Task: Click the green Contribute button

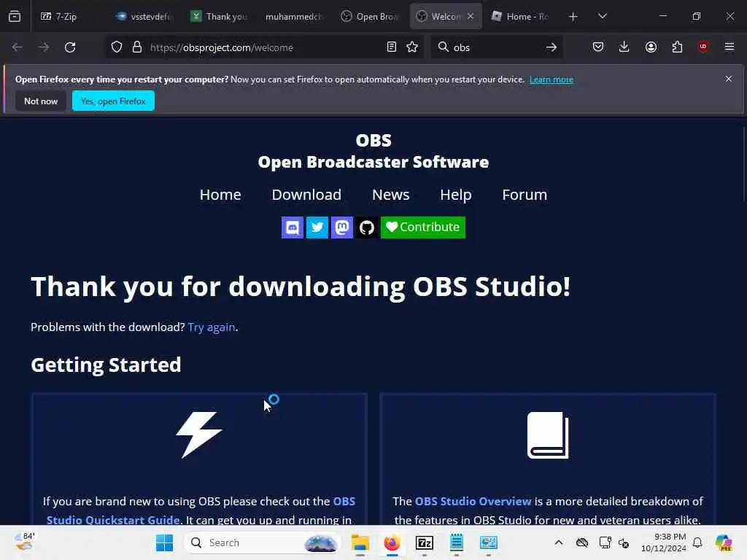Action: pos(423,227)
